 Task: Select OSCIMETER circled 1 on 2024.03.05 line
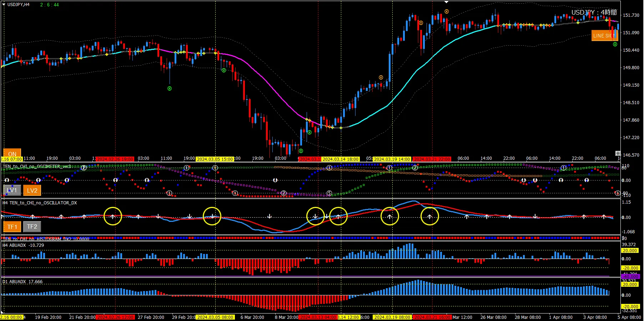pos(215,168)
